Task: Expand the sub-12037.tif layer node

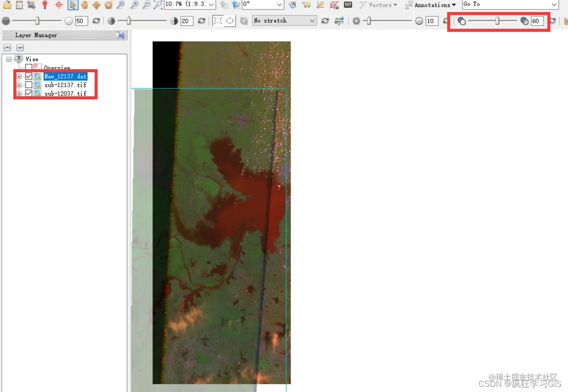Action: pos(19,93)
